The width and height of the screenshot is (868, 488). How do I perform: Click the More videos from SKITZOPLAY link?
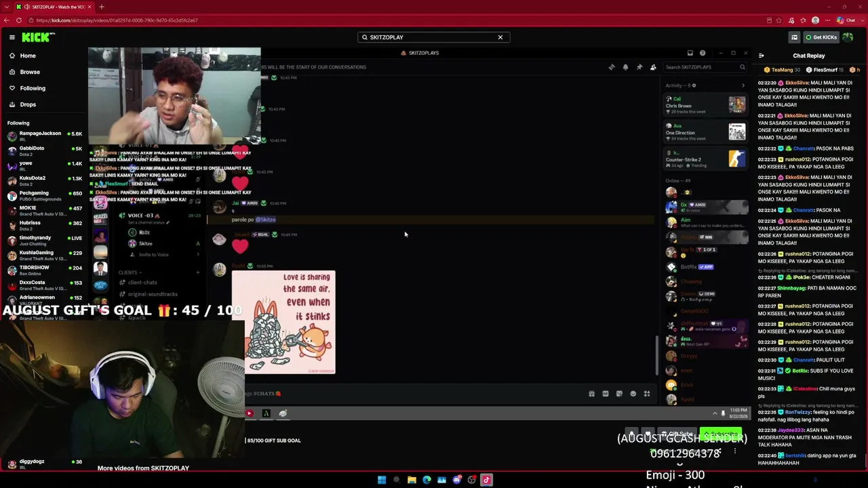pyautogui.click(x=143, y=468)
